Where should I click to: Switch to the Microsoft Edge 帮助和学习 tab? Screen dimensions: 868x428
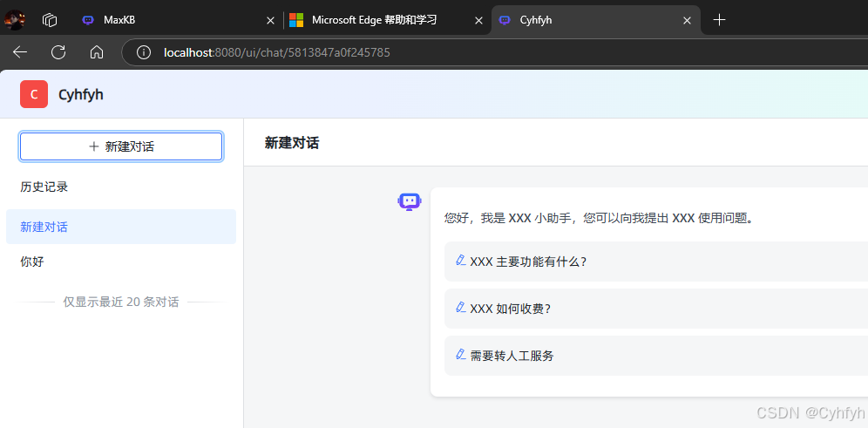386,21
